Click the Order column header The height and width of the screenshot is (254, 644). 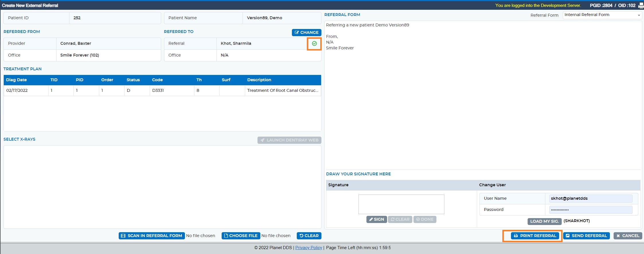[107, 80]
